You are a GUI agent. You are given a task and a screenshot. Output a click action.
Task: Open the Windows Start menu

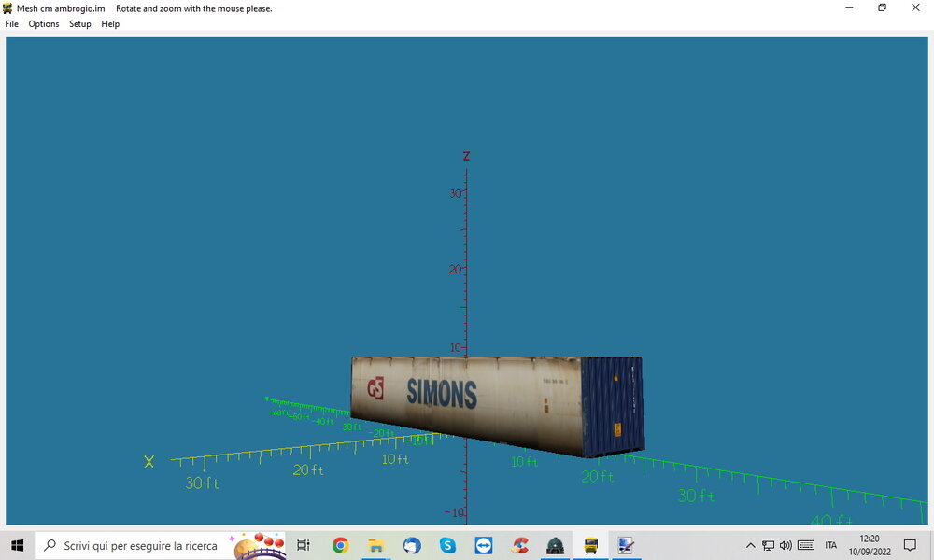pyautogui.click(x=17, y=545)
